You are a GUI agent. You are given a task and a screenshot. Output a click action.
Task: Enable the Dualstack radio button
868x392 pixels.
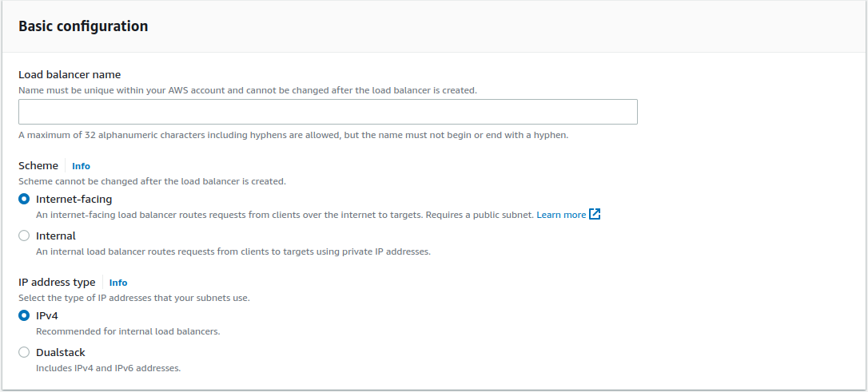pyautogui.click(x=24, y=352)
